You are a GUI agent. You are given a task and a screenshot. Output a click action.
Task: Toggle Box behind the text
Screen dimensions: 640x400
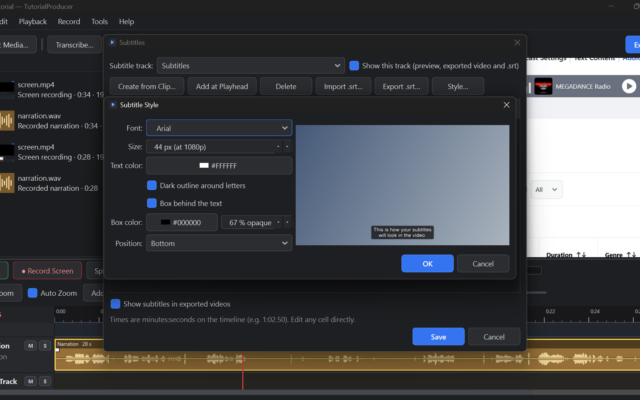click(152, 203)
